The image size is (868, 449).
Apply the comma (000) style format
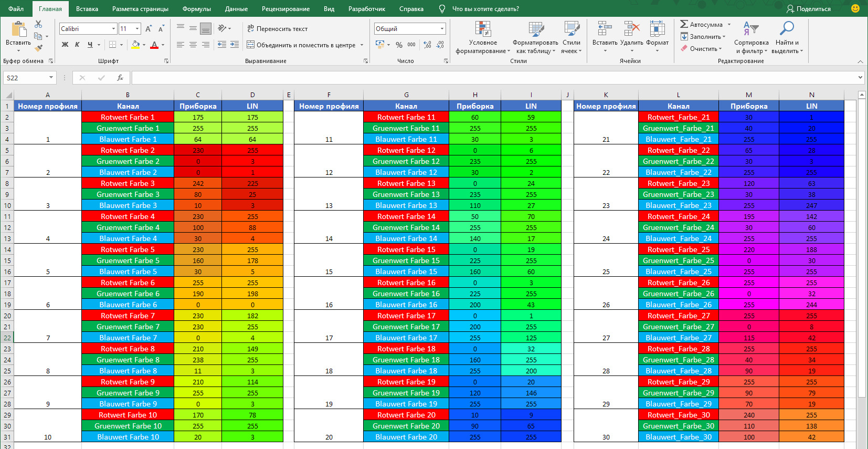coord(411,45)
